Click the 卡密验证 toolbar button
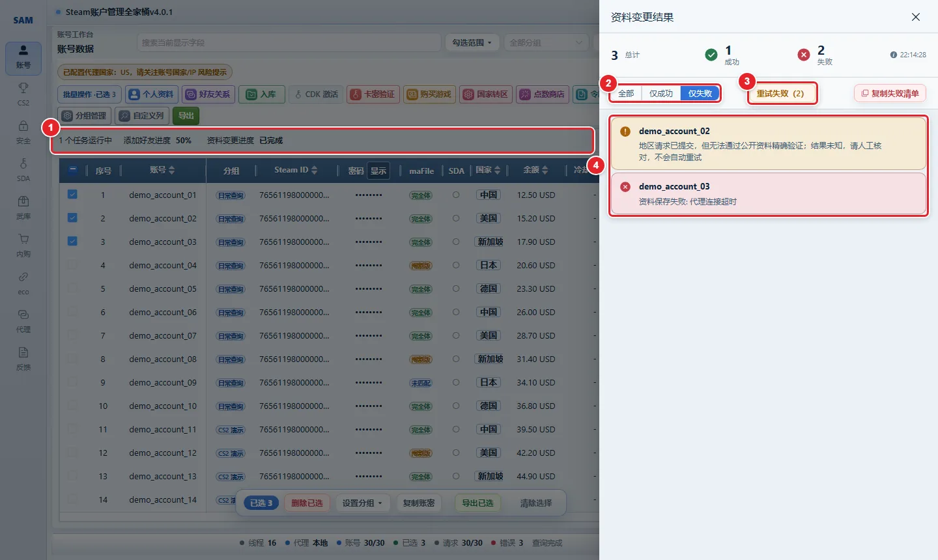The width and height of the screenshot is (938, 560). [x=373, y=94]
